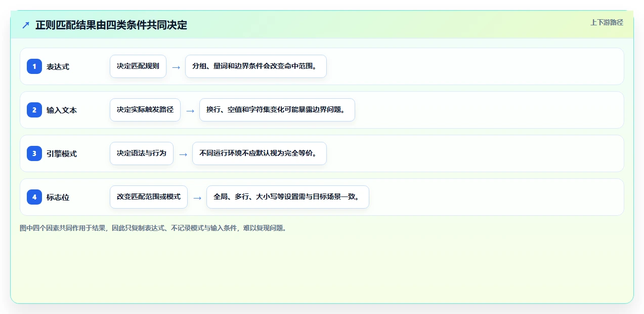644x314 pixels.
Task: Click the title 正则匹配结果由四类条件共同决定
Action: pyautogui.click(x=111, y=25)
